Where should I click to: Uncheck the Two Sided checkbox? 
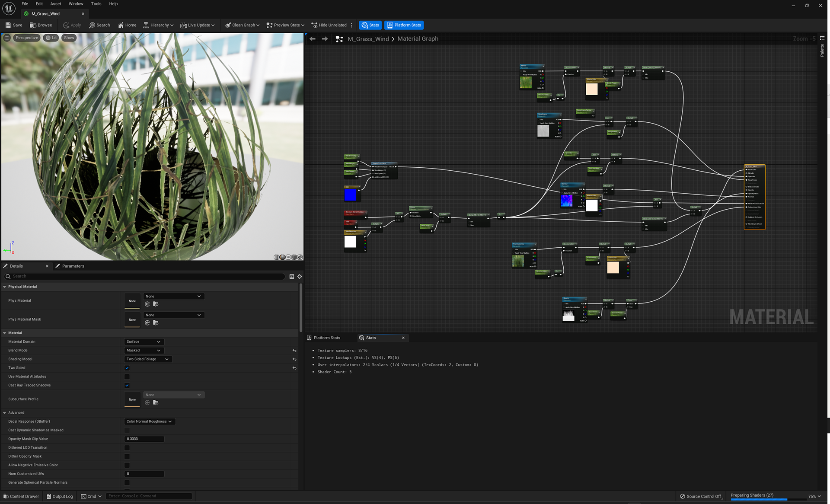point(127,368)
